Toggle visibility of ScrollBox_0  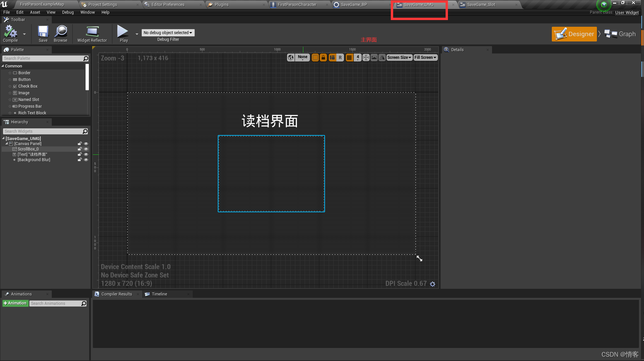pyautogui.click(x=86, y=149)
